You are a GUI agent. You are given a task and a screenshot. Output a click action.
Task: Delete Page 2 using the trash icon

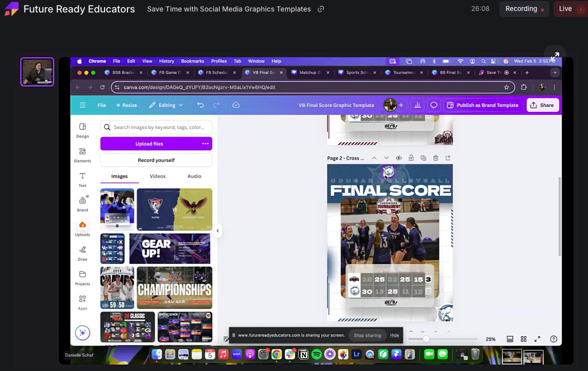coord(435,157)
